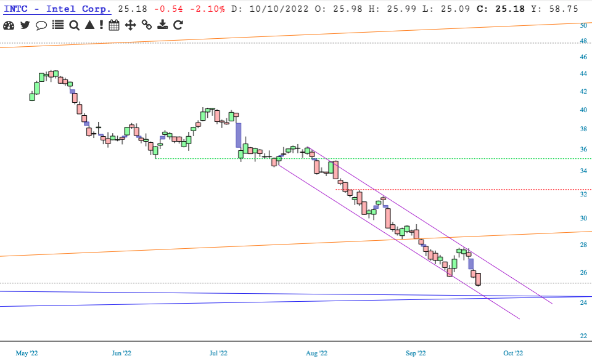Click the exclamation mark alert icon
The image size is (592, 364).
point(101,25)
